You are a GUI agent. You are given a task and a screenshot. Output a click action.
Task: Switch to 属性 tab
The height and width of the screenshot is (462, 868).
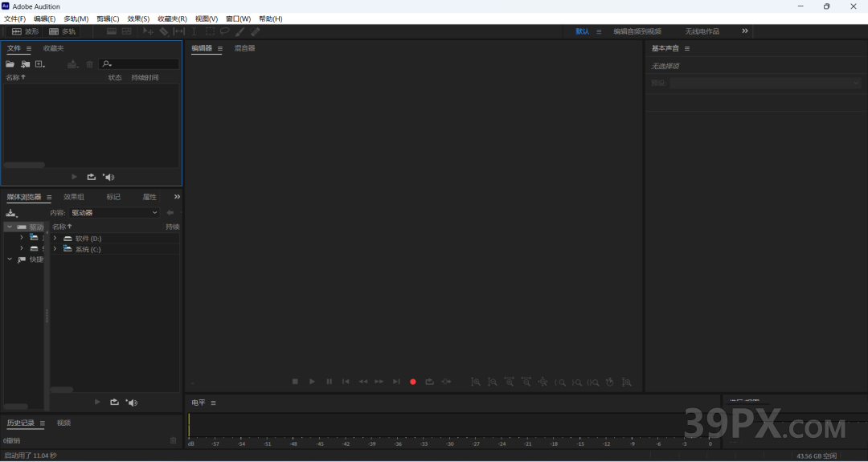click(149, 197)
